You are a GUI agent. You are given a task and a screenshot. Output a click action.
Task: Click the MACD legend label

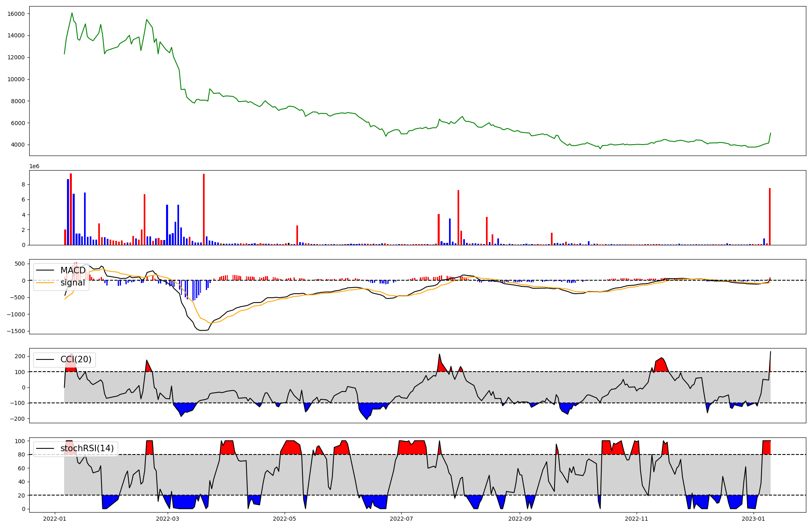tap(73, 270)
